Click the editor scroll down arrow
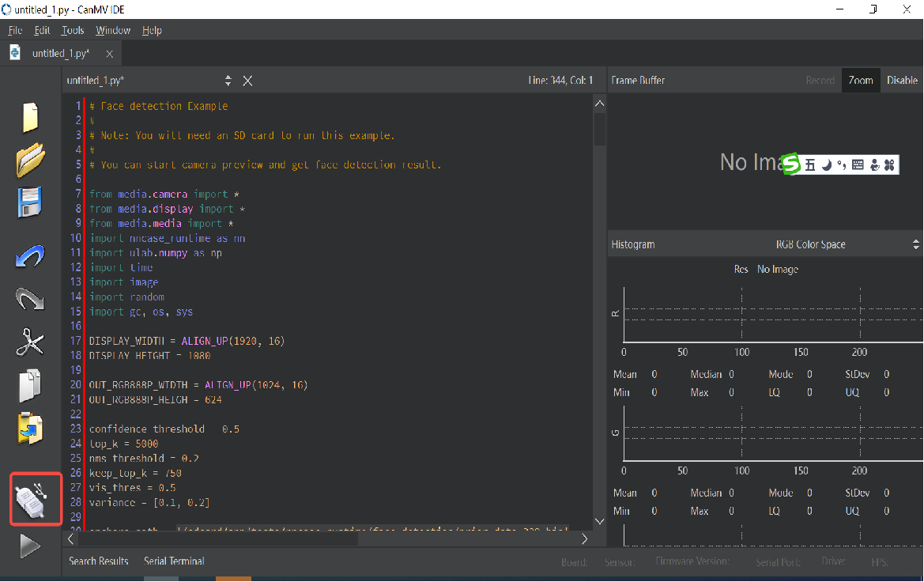This screenshot has height=582, width=924. (x=599, y=521)
